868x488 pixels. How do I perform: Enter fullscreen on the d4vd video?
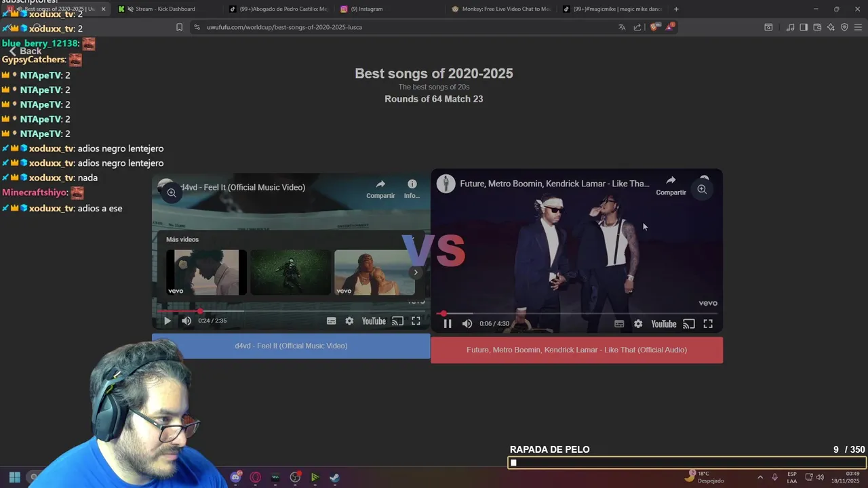pyautogui.click(x=416, y=321)
